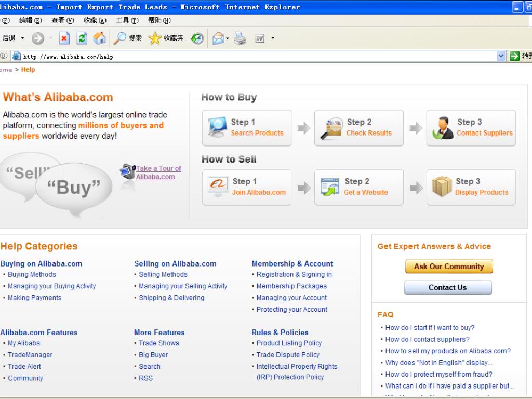
Task: Click the Ask Our Community button
Action: pos(449,267)
